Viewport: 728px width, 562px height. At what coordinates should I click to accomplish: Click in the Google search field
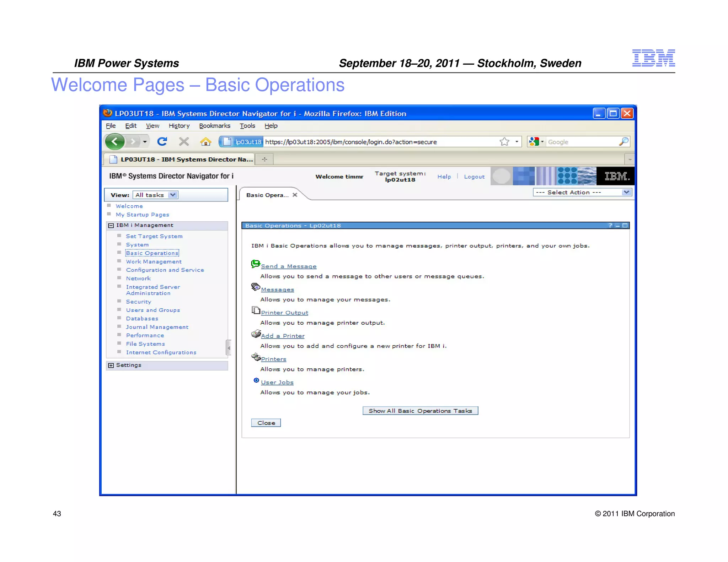[582, 142]
